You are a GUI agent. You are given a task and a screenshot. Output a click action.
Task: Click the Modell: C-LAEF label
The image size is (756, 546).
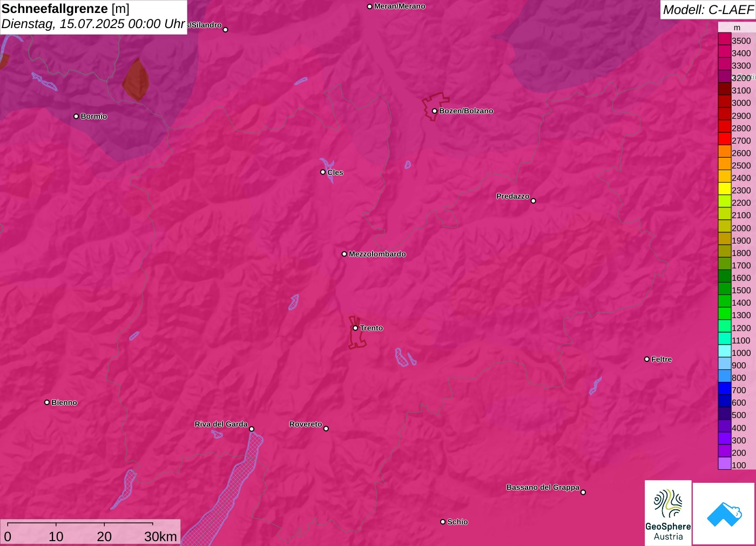(x=708, y=10)
